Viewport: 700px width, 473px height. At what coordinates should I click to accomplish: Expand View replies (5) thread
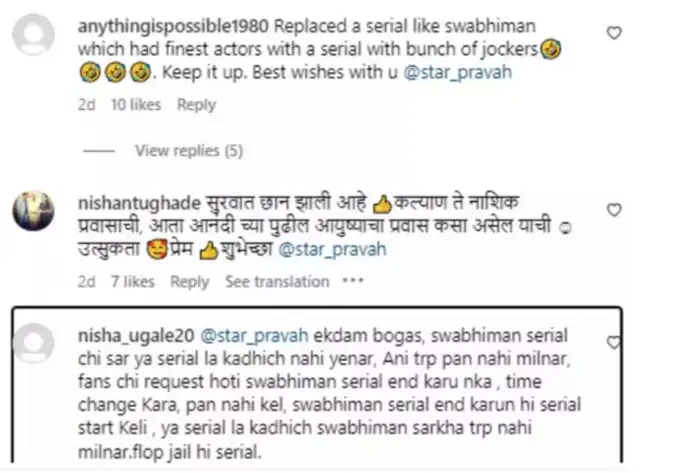click(x=189, y=151)
